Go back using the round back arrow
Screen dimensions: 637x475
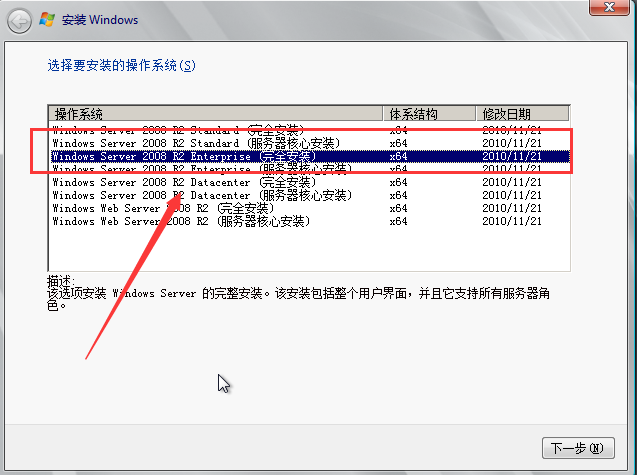click(x=19, y=21)
